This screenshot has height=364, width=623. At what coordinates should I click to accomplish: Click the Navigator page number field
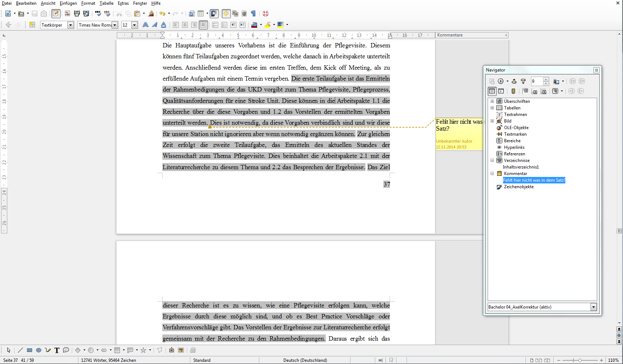537,81
